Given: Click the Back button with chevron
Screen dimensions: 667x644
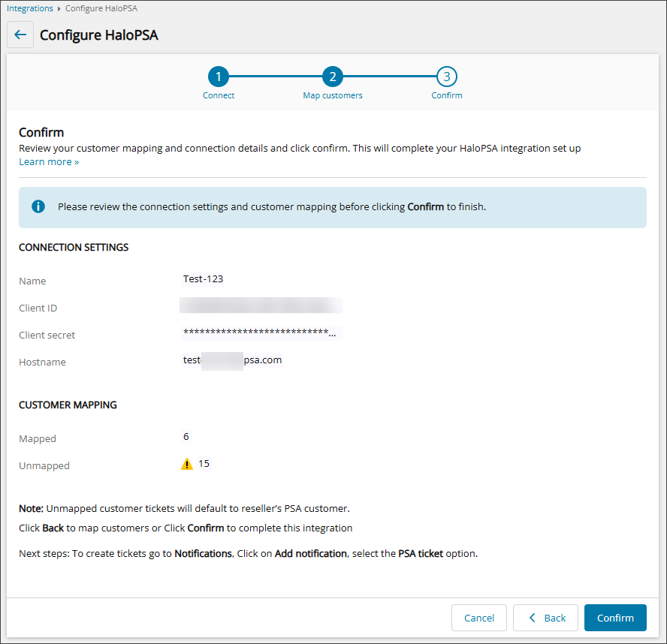Looking at the screenshot, I should (x=545, y=618).
